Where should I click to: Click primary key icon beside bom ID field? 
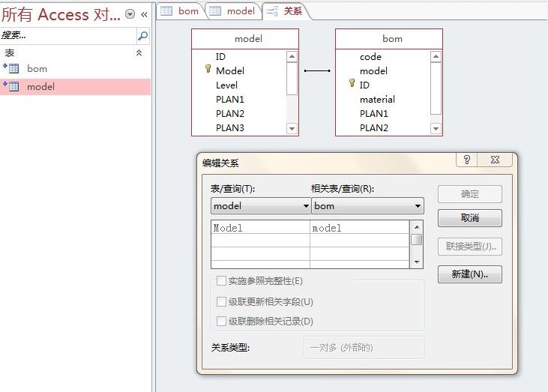coord(352,83)
